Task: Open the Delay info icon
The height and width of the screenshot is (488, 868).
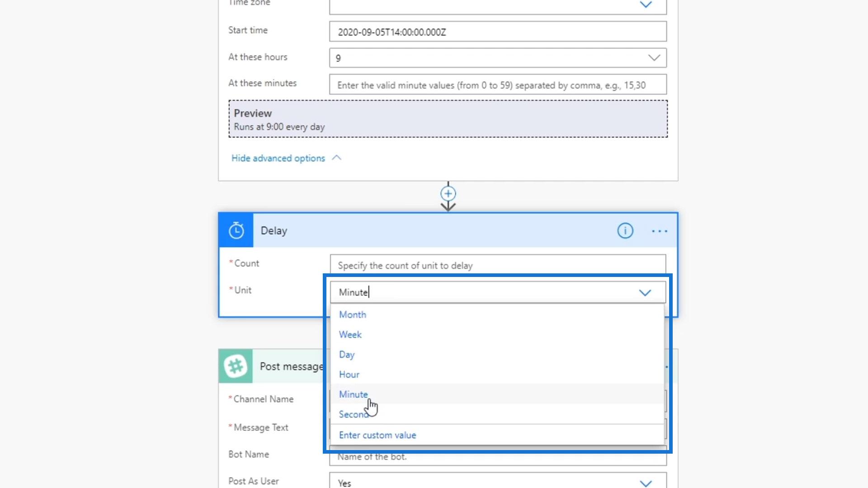Action: pyautogui.click(x=625, y=231)
